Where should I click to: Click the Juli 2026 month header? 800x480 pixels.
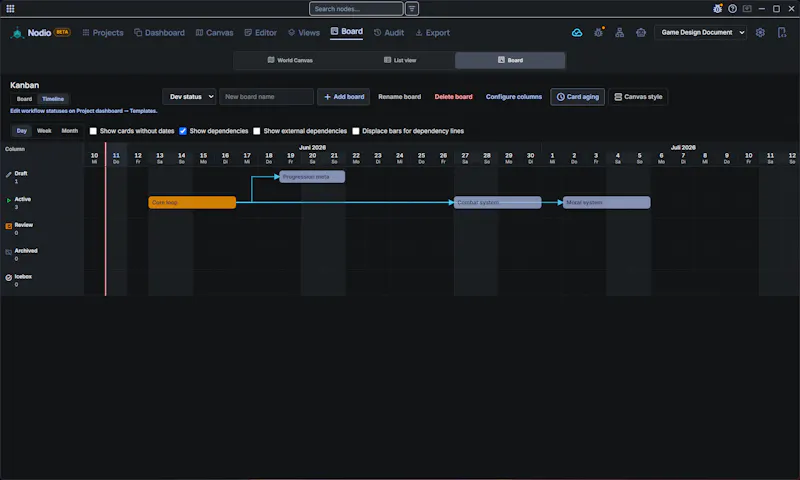pyautogui.click(x=683, y=147)
